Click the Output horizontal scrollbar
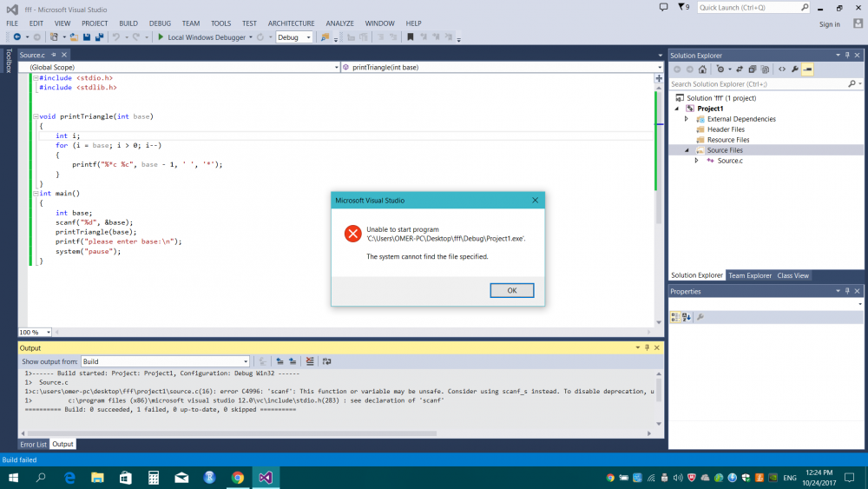This screenshot has width=868, height=489. point(232,433)
